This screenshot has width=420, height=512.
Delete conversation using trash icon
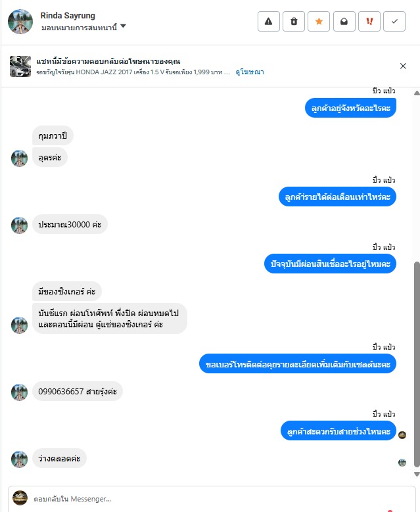pos(294,22)
